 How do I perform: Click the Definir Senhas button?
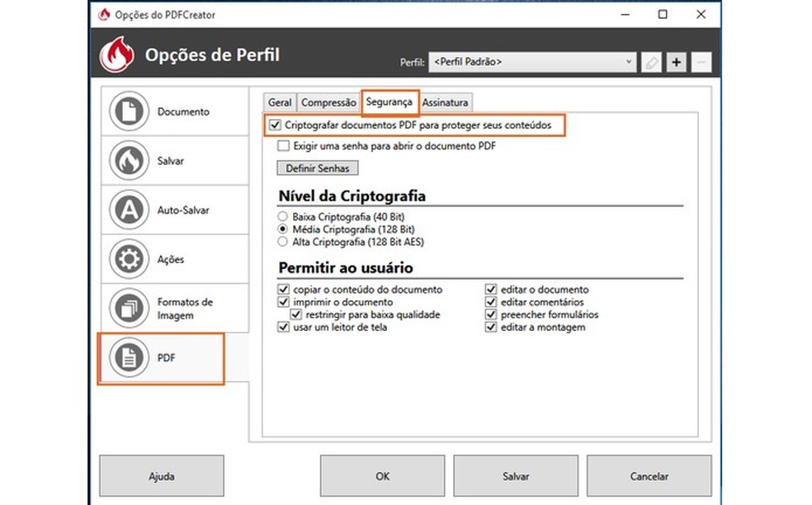click(317, 168)
